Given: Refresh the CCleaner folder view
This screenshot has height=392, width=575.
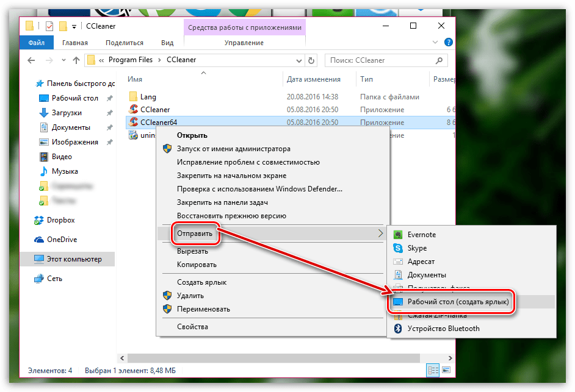Looking at the screenshot, I should 311,60.
